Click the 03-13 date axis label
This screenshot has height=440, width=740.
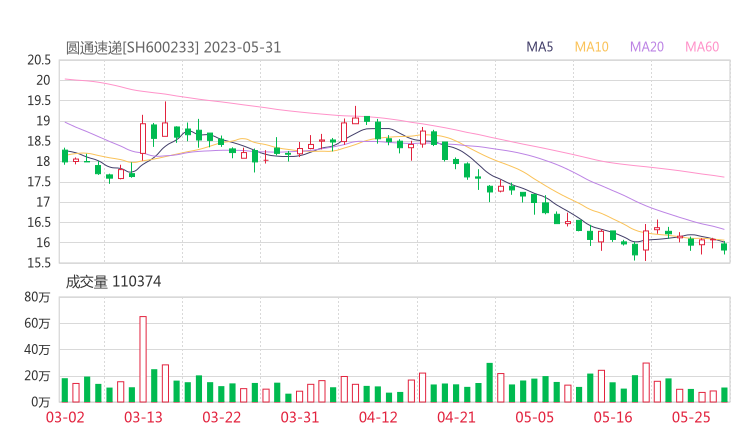[x=143, y=417]
